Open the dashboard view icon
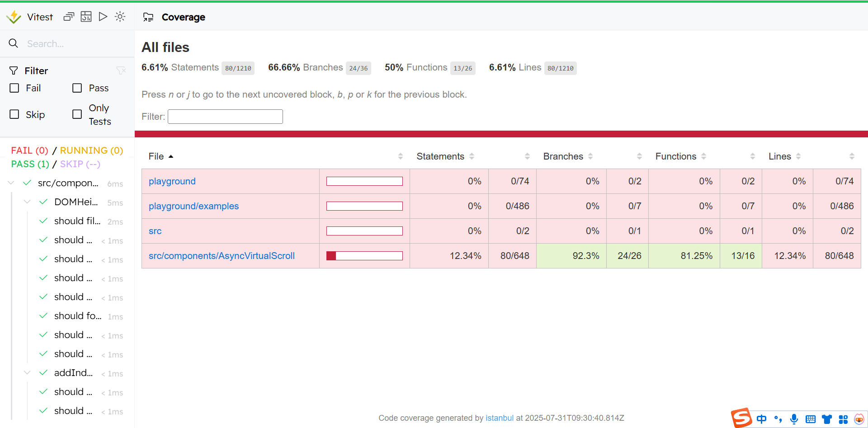The height and width of the screenshot is (428, 868). pyautogui.click(x=86, y=17)
